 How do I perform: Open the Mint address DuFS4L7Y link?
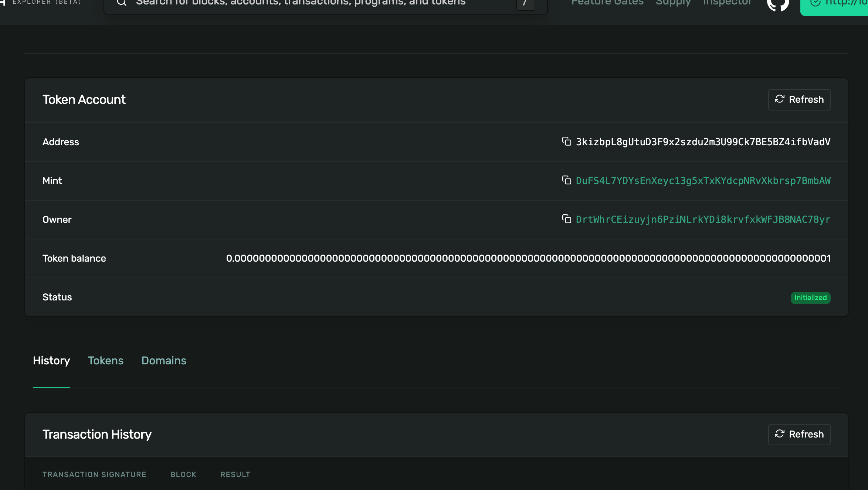pyautogui.click(x=703, y=181)
